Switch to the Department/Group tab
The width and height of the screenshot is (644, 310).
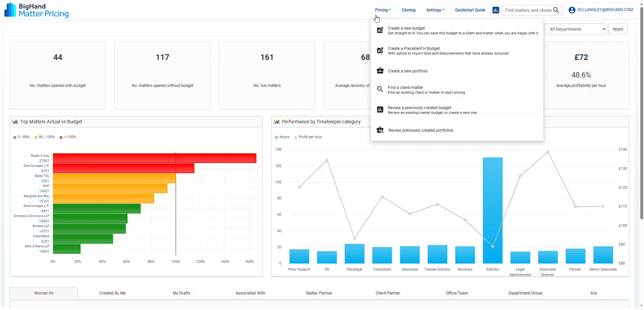click(x=525, y=293)
